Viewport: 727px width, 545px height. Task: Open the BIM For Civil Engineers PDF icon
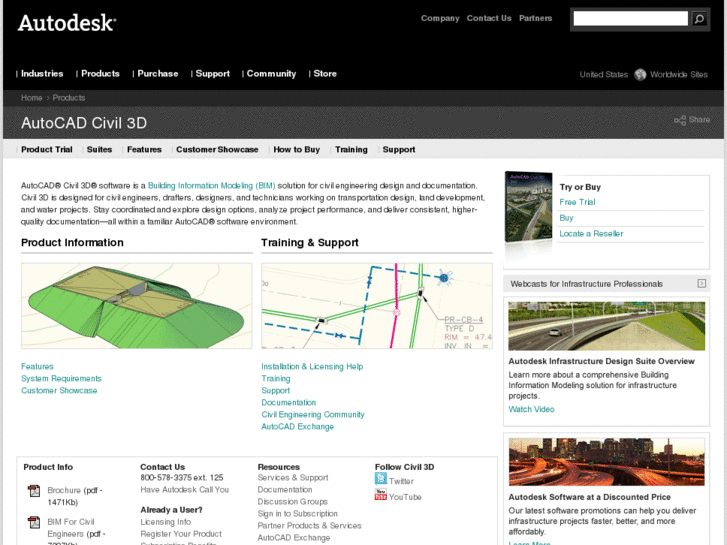34,522
